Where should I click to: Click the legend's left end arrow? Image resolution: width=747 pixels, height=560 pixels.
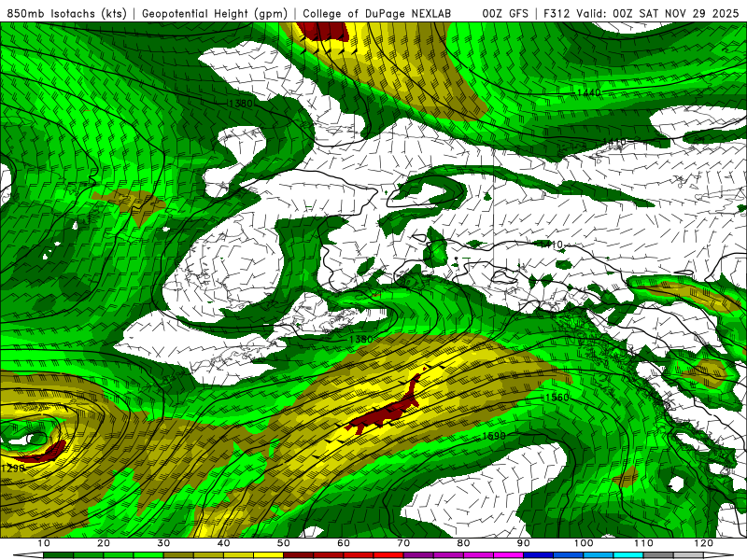click(x=28, y=555)
